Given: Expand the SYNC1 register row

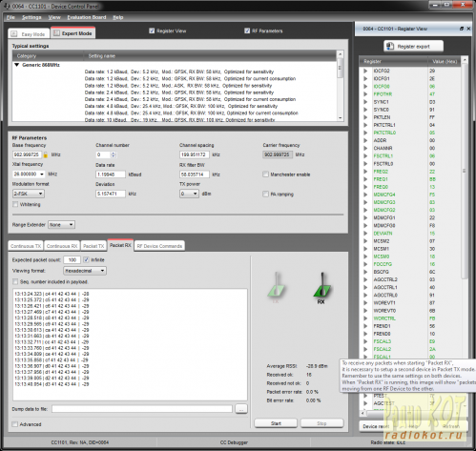Looking at the screenshot, I should click(x=365, y=102).
